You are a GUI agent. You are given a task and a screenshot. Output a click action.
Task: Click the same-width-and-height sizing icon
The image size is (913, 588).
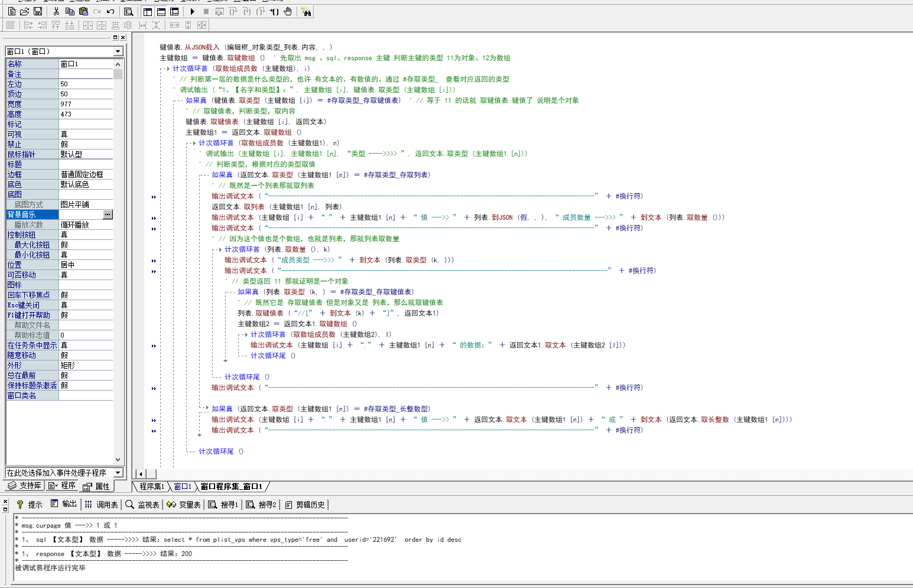202,25
